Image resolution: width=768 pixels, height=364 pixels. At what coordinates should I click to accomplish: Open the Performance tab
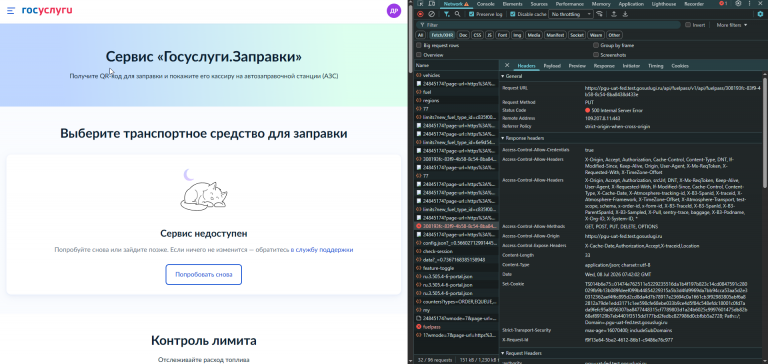(x=570, y=4)
